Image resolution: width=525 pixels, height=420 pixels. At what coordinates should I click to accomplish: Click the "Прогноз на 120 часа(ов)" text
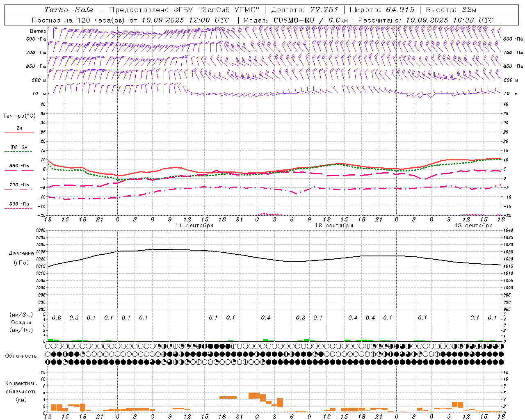(x=79, y=20)
